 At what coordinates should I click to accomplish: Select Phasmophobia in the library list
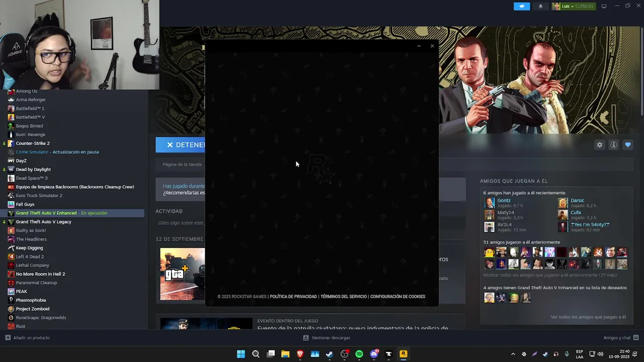pyautogui.click(x=31, y=300)
